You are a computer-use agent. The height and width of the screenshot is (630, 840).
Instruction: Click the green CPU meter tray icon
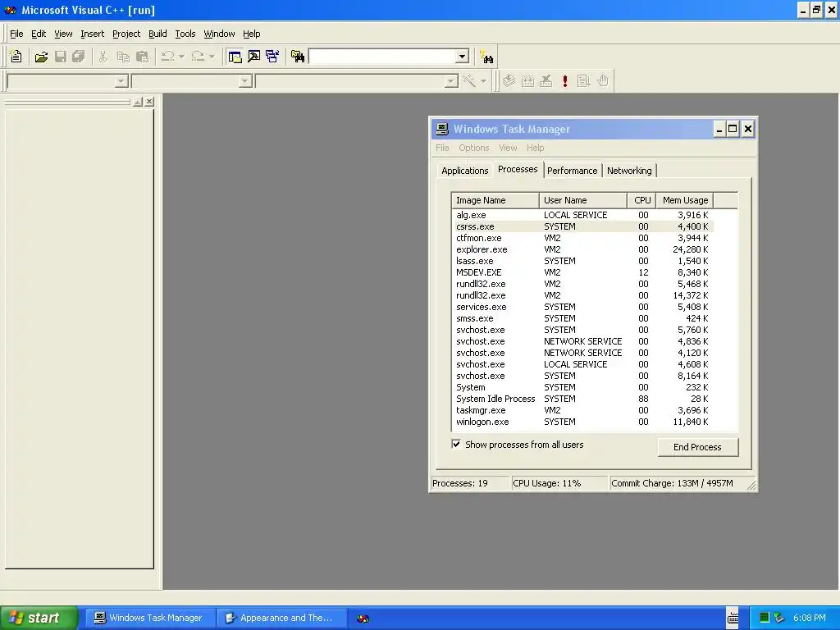(x=765, y=618)
